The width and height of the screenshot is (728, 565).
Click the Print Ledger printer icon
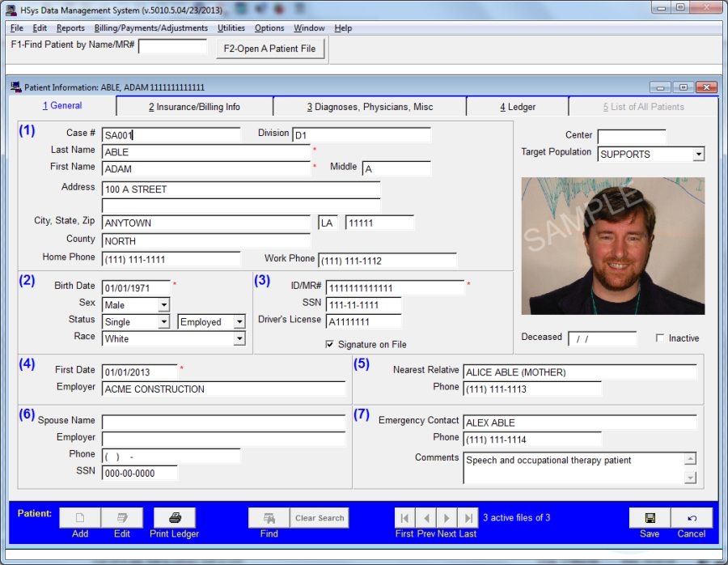coord(174,518)
